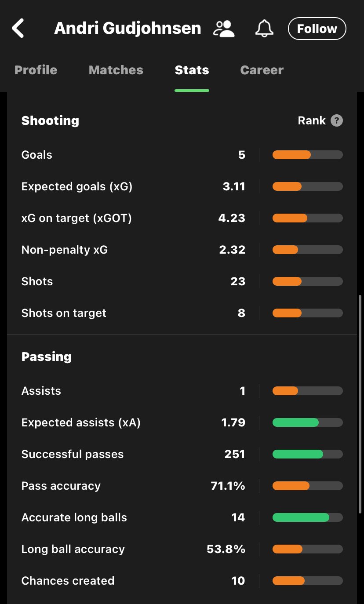Switch to the Profile tab

point(36,70)
